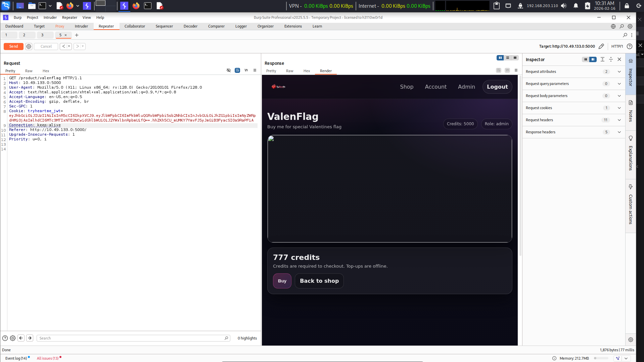Screen dimensions: 644x362
Task: Open Burp global search magnifier
Action: 622,26
